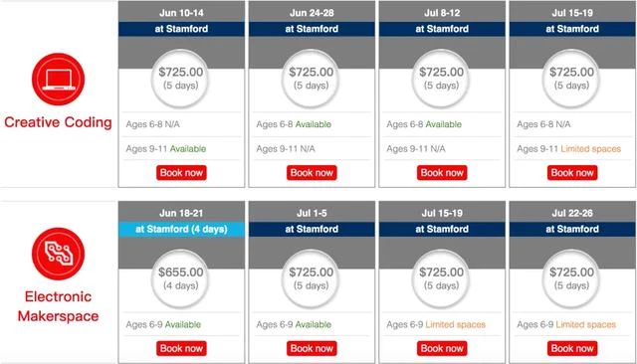Book the Jun 10-14 Creative Coding camp

181,173
